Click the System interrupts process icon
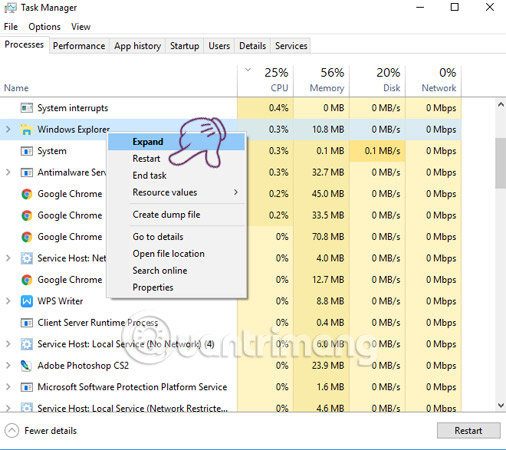506x450 pixels. pyautogui.click(x=27, y=108)
